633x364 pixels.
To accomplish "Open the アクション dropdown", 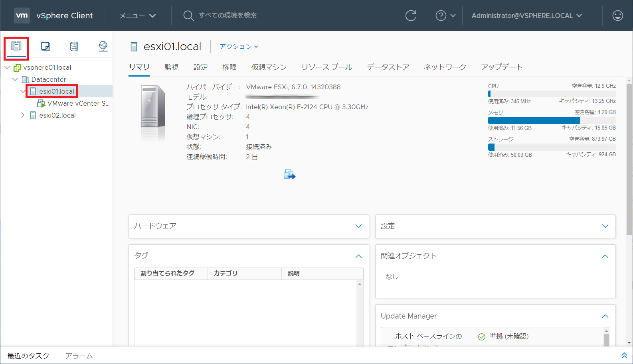I will (239, 47).
